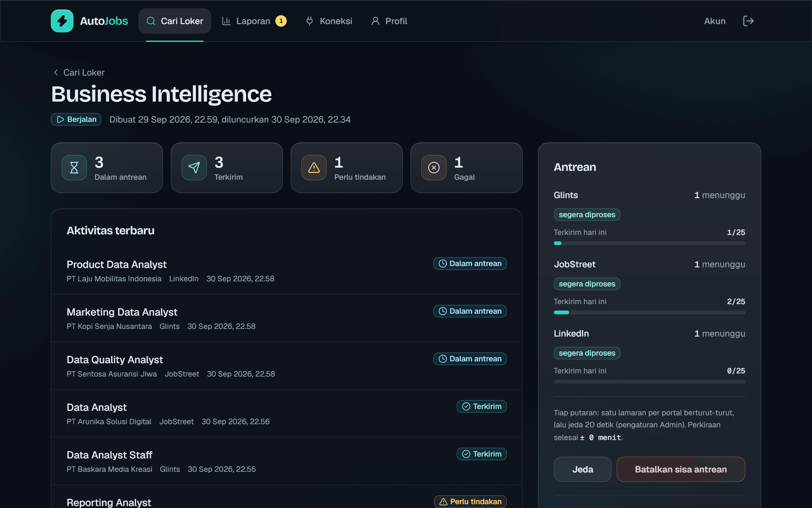Open the Laporan navigation tab
Screen dimensions: 812x508
[x=254, y=21]
